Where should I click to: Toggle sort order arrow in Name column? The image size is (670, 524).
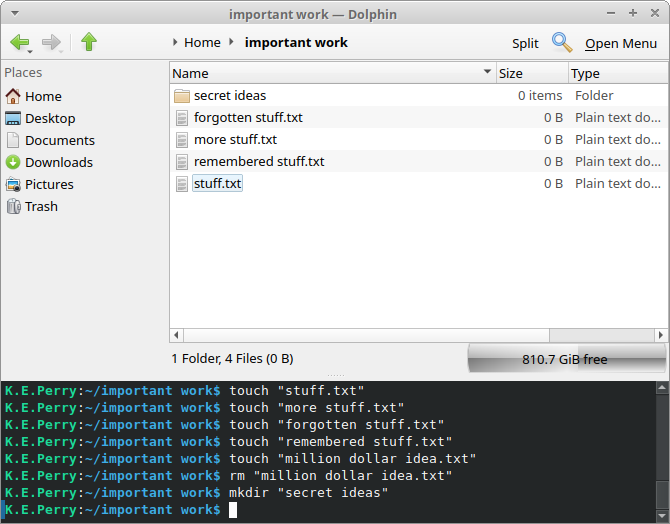click(x=487, y=72)
